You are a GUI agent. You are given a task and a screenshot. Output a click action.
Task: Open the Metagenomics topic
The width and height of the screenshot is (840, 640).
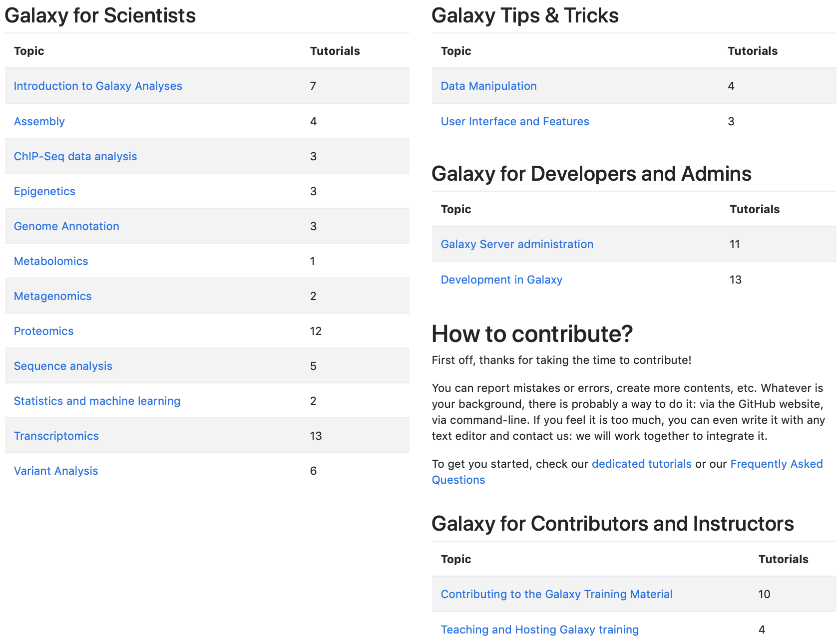coord(53,296)
